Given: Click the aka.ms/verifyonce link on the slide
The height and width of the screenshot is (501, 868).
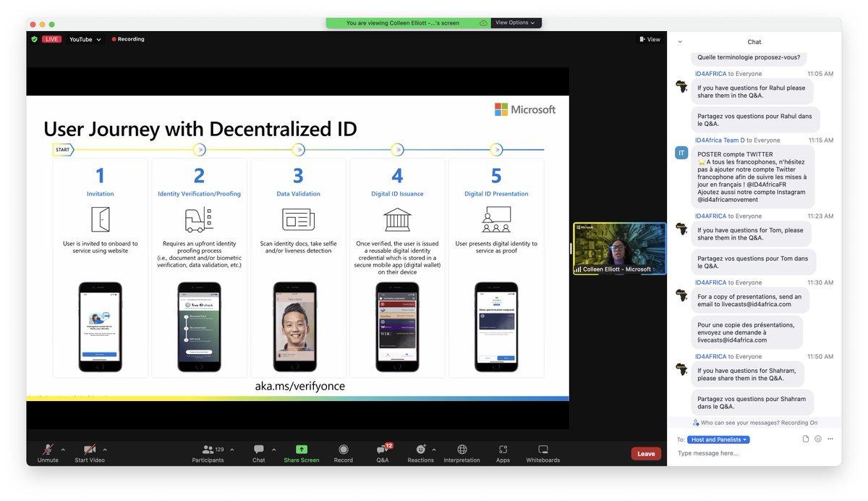Looking at the screenshot, I should pyautogui.click(x=299, y=386).
